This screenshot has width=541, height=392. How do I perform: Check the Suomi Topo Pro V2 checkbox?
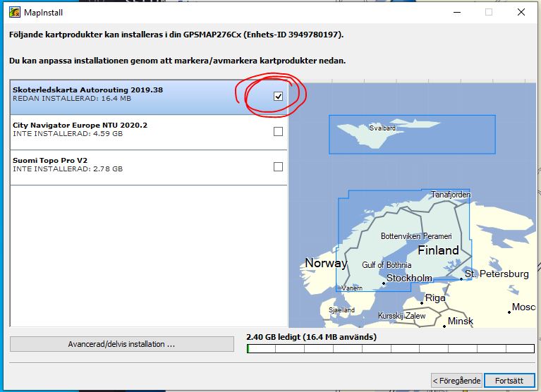click(278, 166)
